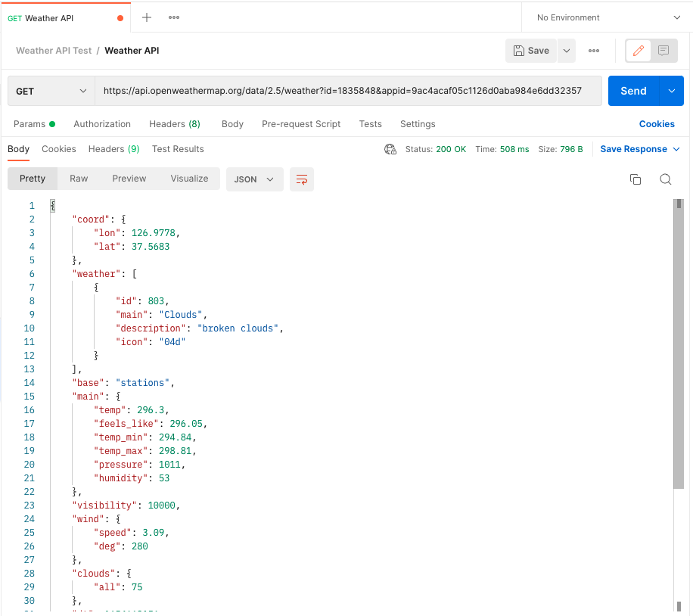Image resolution: width=693 pixels, height=616 pixels.
Task: Toggle line wrap icon in response toolbar
Action: (x=302, y=179)
